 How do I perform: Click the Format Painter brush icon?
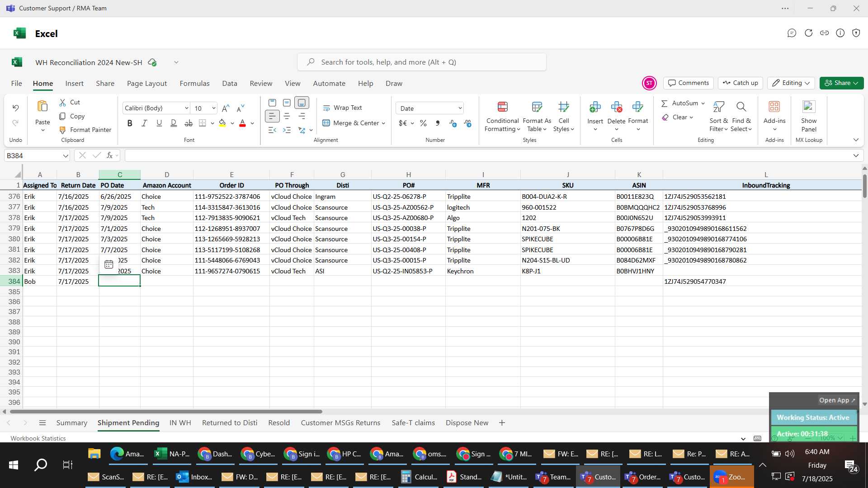(62, 130)
